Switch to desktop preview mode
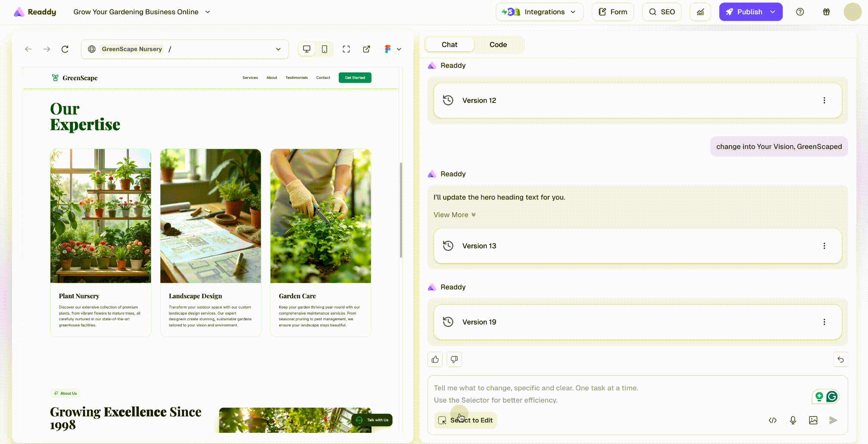This screenshot has width=868, height=444. pos(307,49)
